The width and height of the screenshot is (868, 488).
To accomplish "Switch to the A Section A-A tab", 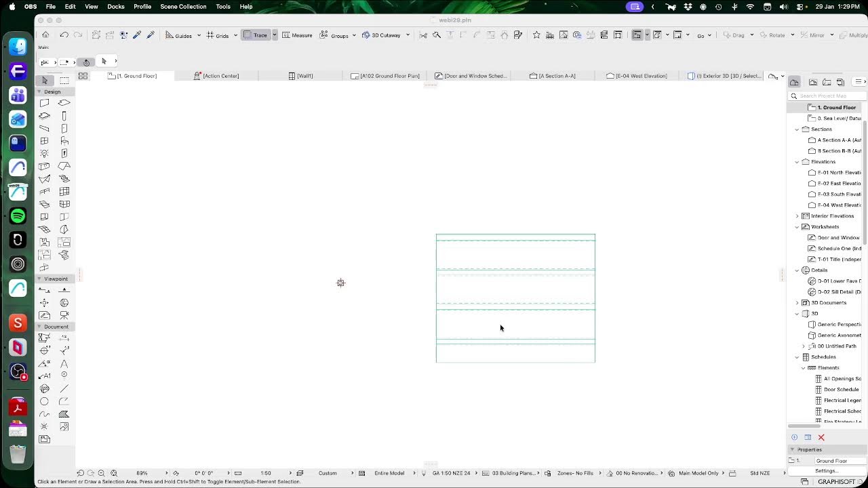I will coord(553,76).
